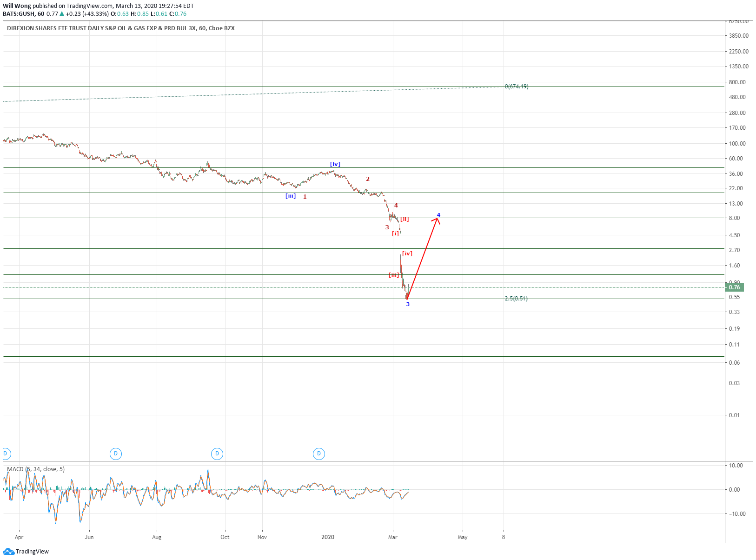Image resolution: width=756 pixels, height=560 pixels.
Task: Click the 0.06 price axis label
Action: (x=735, y=363)
